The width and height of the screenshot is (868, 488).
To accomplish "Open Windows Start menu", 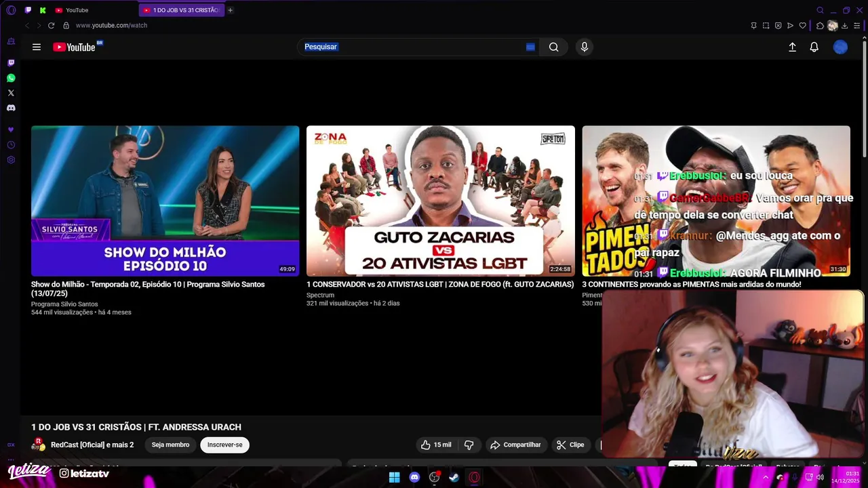I will (x=394, y=477).
